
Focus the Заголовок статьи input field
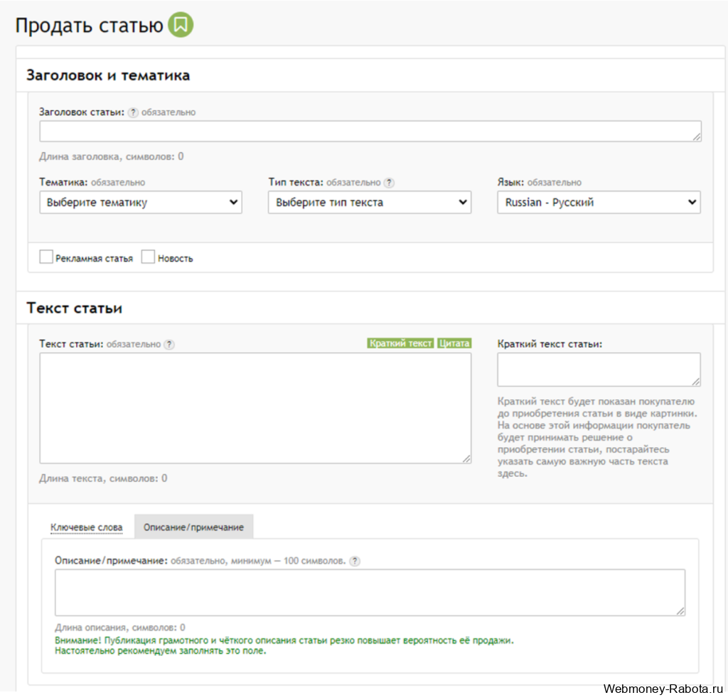pyautogui.click(x=370, y=131)
